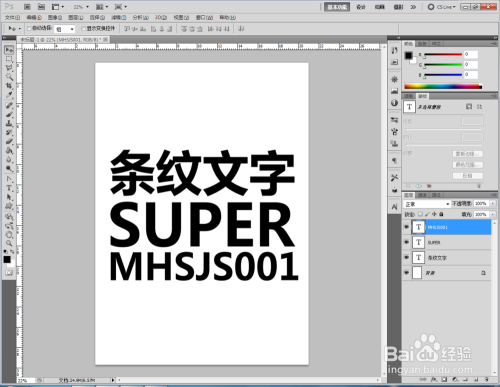This screenshot has height=387, width=500.
Task: Select the SUPER layer thumbnail
Action: [418, 242]
